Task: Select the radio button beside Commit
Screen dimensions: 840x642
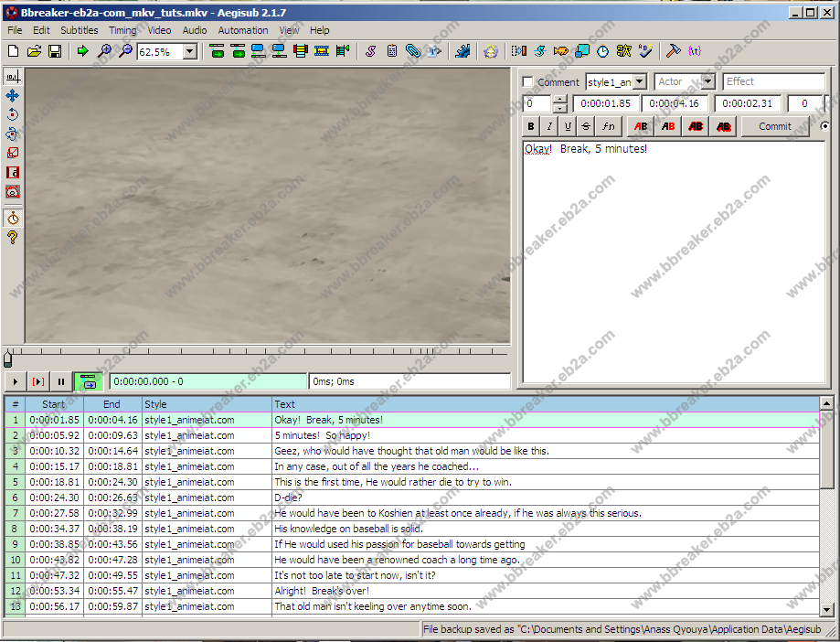Action: click(825, 127)
